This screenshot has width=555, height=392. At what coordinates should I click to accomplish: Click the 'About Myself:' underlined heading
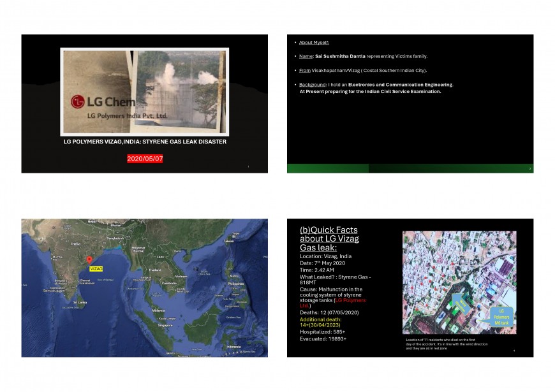pos(314,43)
